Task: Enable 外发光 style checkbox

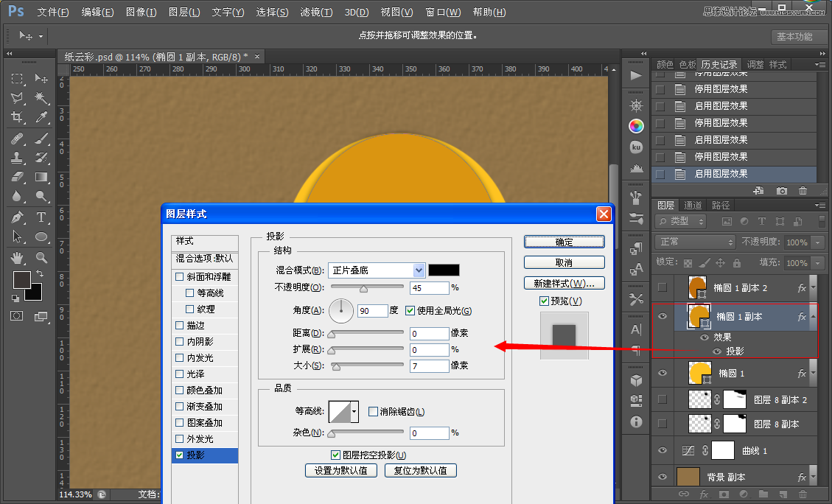Action: click(x=179, y=438)
